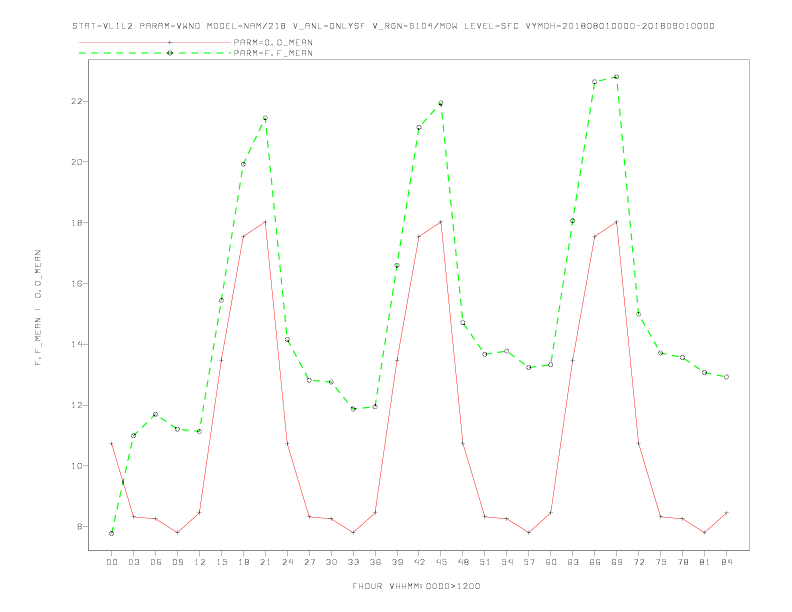Screen dimensions: 792x612
Task: Click the y-axis tick label 10
Action: click(76, 466)
